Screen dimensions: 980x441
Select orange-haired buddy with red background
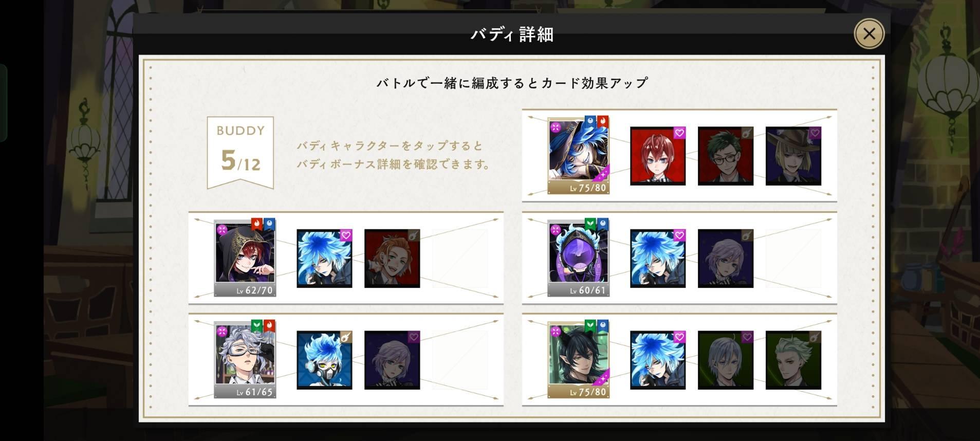point(392,259)
